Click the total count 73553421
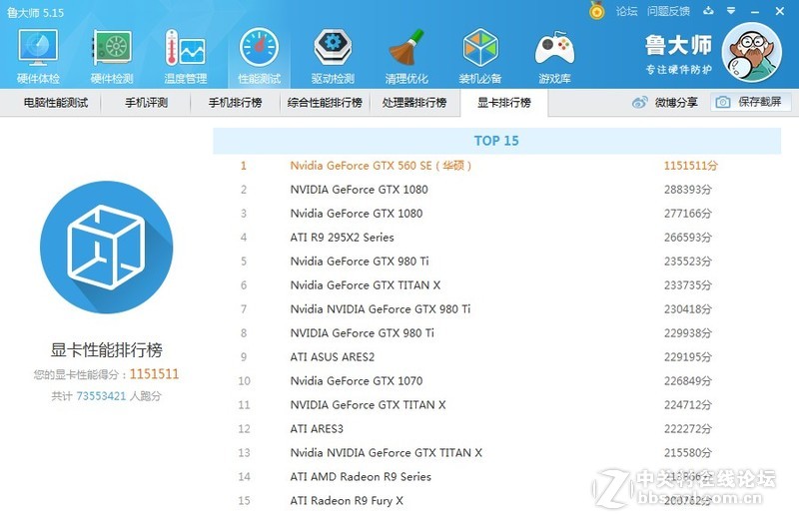 coord(101,396)
